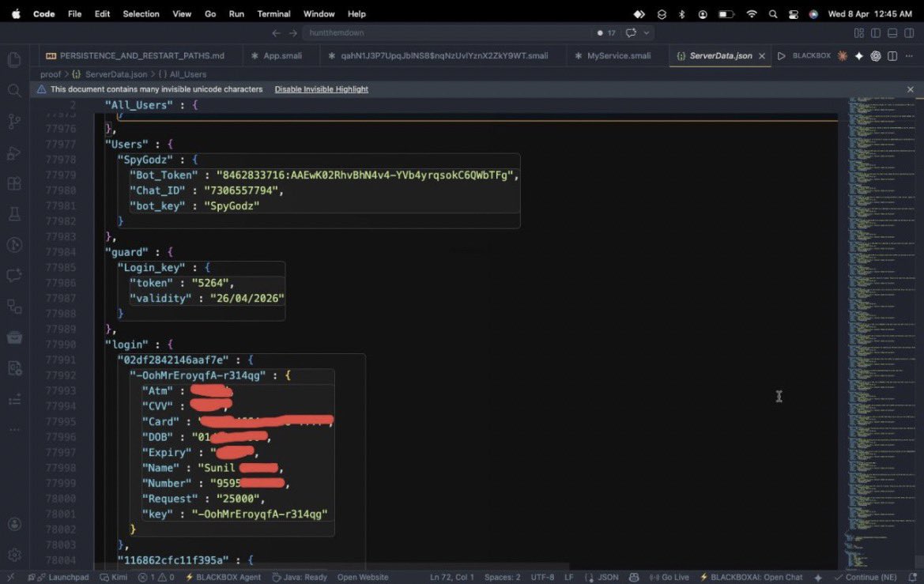Open the Selection menu
Viewport: 924px width, 584px height.
click(141, 14)
